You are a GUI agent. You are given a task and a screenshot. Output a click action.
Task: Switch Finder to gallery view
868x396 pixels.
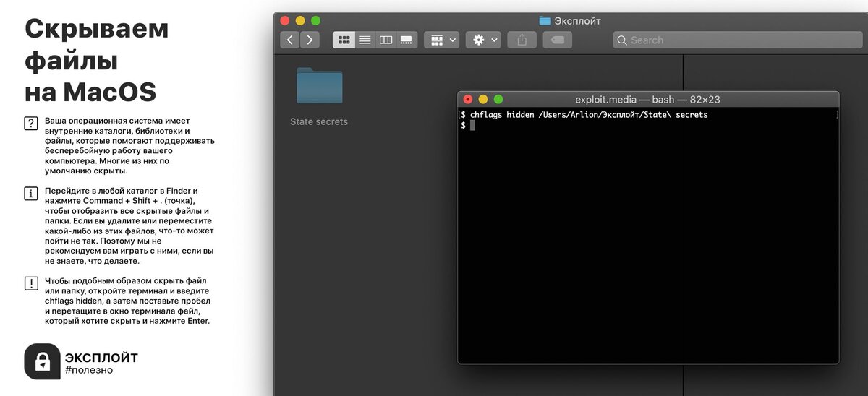point(406,40)
